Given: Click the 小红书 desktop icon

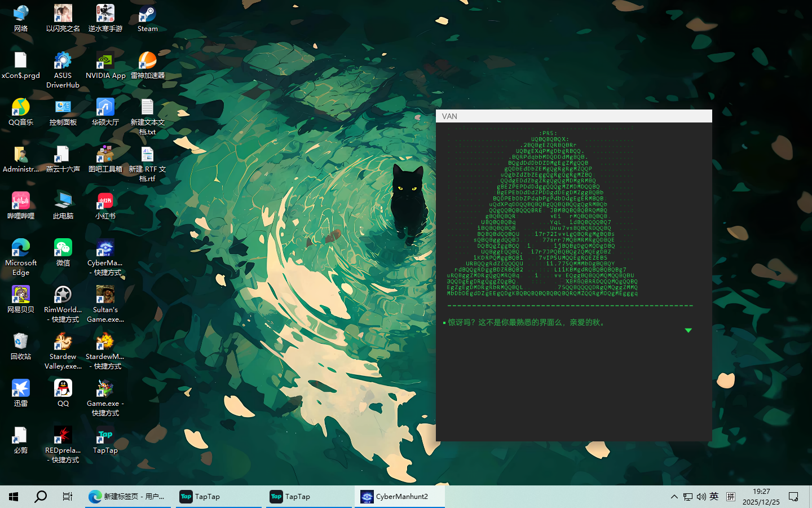Looking at the screenshot, I should (105, 205).
